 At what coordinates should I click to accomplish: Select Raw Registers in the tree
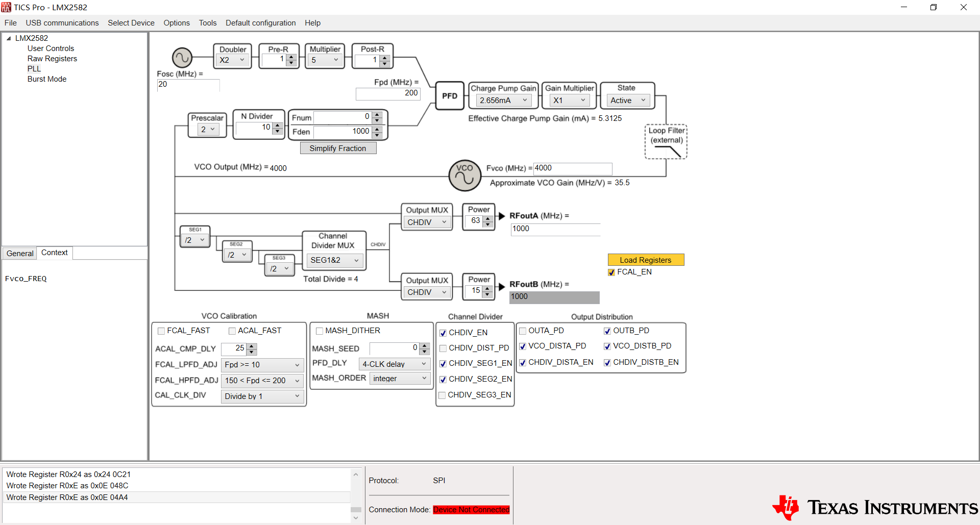52,59
